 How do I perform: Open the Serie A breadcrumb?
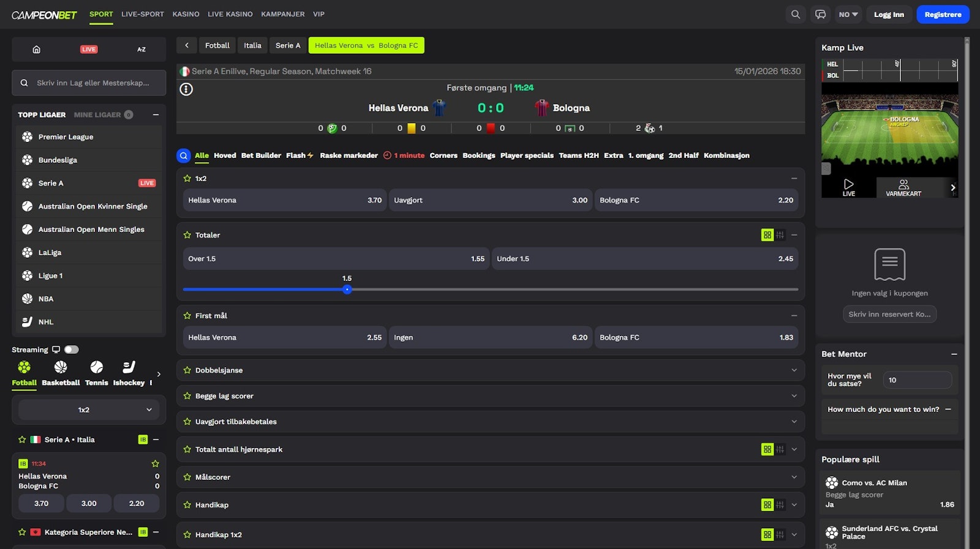point(288,45)
